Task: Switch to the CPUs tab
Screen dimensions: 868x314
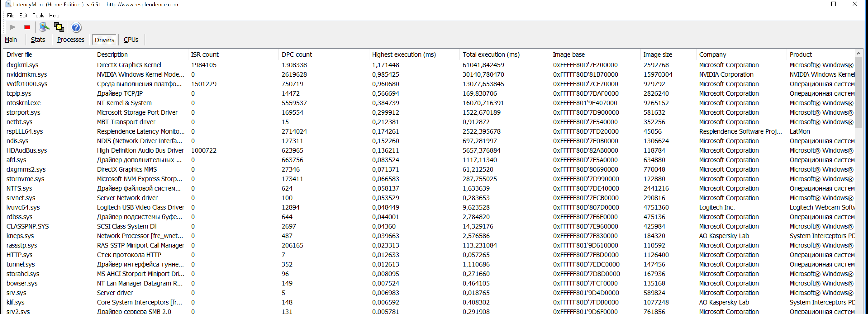Action: 131,40
